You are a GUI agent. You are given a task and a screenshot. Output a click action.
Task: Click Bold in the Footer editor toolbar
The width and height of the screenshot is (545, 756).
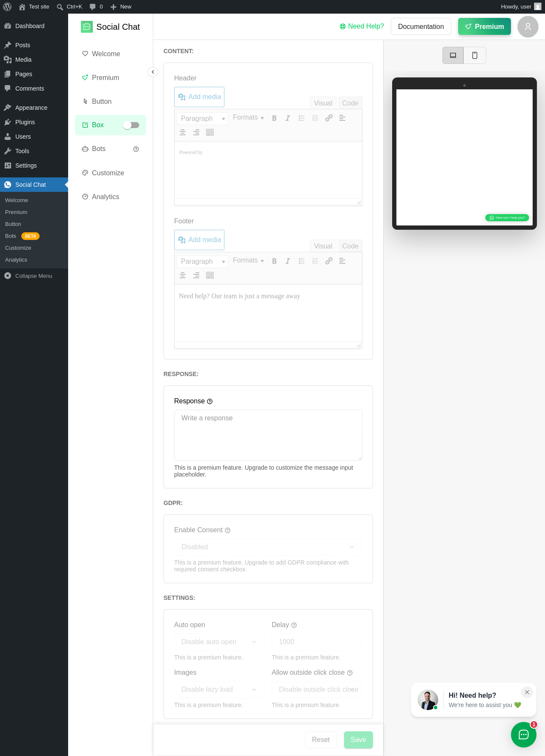(x=274, y=261)
